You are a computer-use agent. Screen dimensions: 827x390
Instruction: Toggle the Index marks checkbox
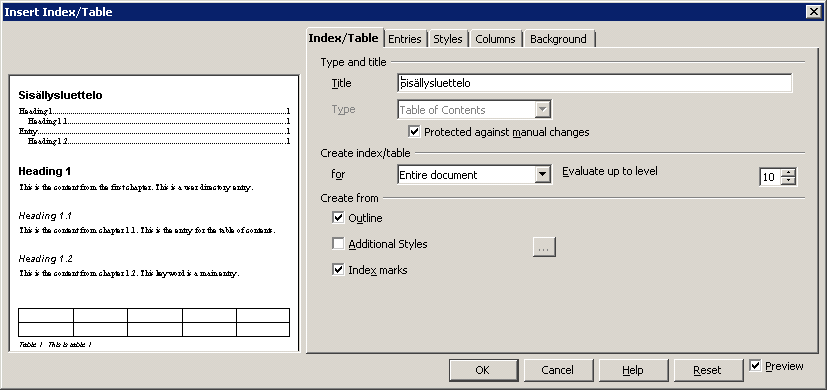[338, 270]
